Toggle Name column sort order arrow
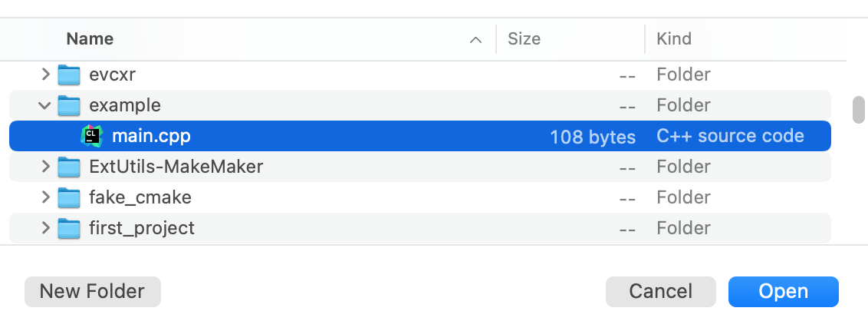Viewport: 868px width, 321px height. (475, 39)
